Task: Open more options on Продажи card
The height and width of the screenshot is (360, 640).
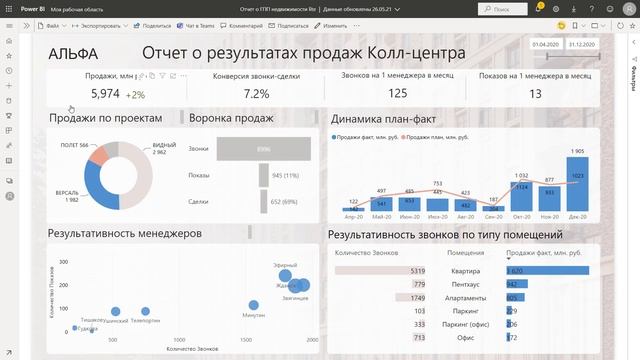Action: [183, 76]
